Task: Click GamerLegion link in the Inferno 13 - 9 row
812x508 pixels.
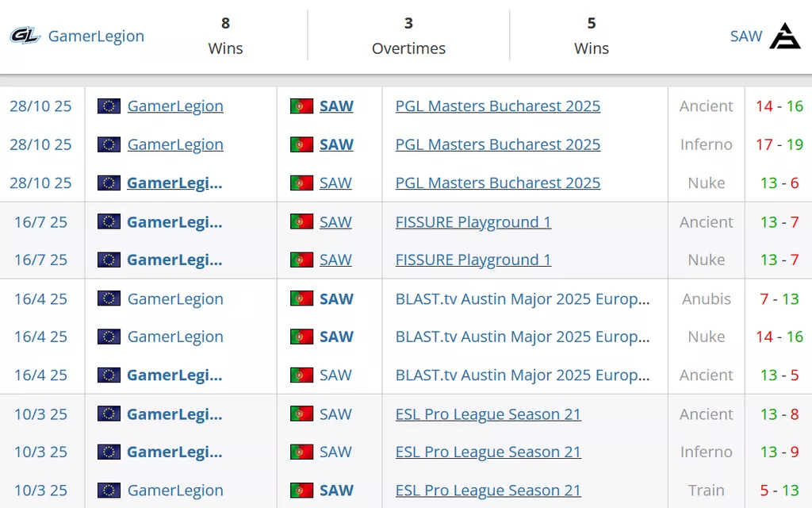Action: [x=174, y=452]
